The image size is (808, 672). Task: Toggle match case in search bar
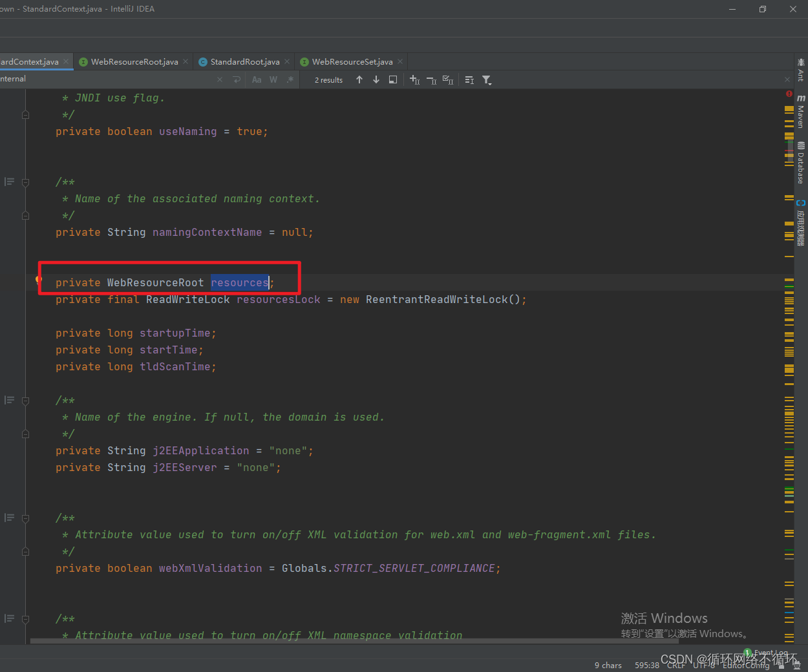(257, 79)
